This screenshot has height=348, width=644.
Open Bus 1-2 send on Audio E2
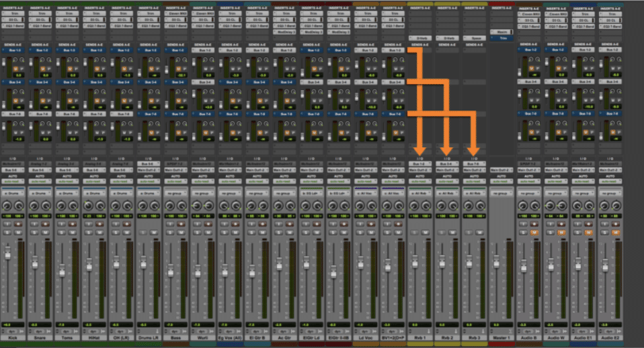click(610, 50)
